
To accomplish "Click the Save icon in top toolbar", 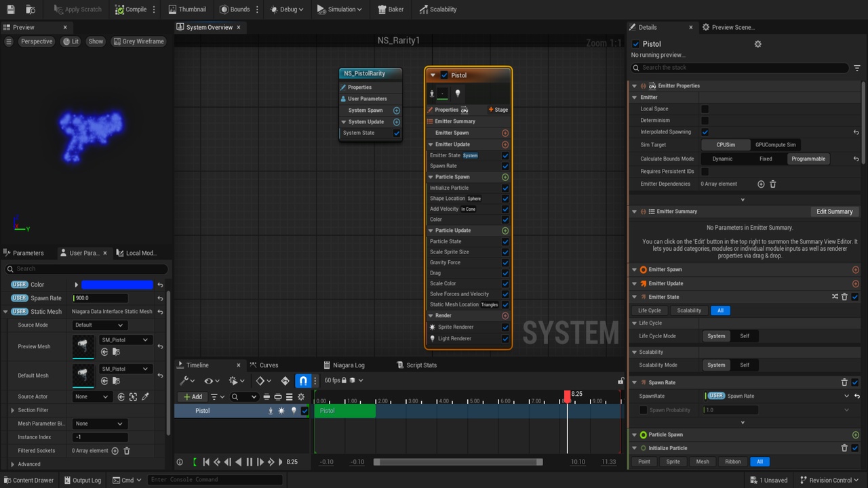I will tap(10, 9).
